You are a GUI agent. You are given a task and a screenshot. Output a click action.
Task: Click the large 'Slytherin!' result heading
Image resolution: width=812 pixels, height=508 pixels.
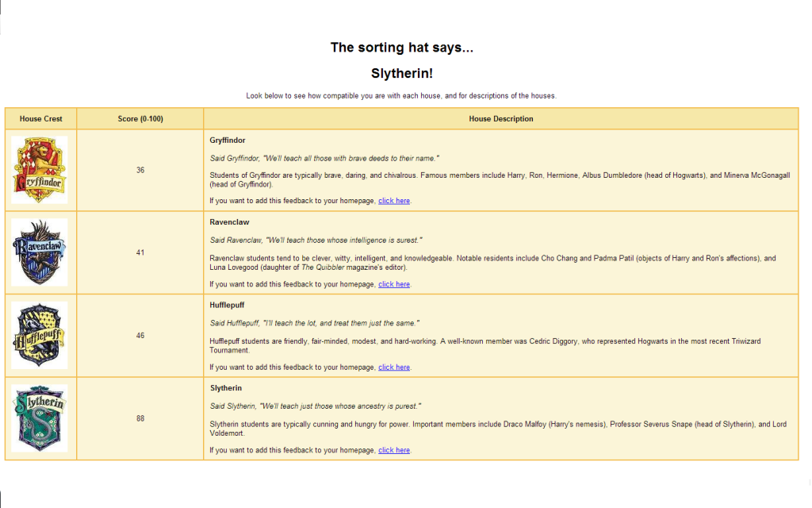[x=402, y=73]
